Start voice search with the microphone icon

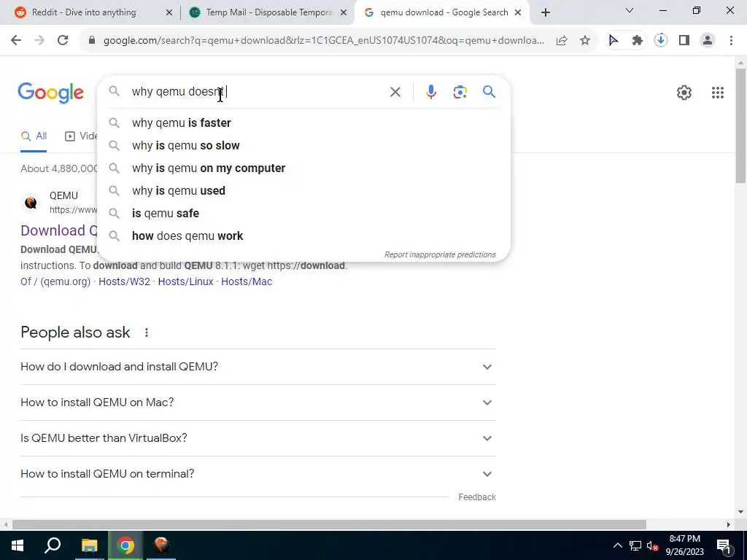430,91
